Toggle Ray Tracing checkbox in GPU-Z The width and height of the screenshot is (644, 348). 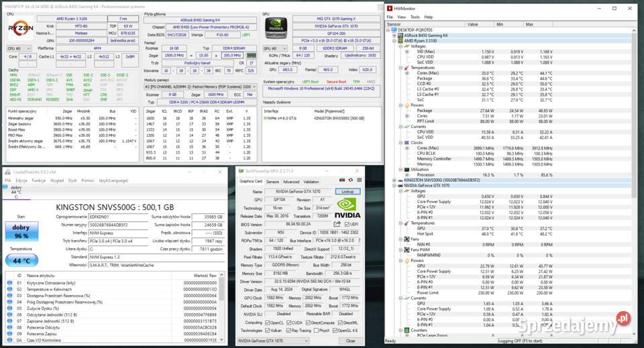tap(288, 330)
